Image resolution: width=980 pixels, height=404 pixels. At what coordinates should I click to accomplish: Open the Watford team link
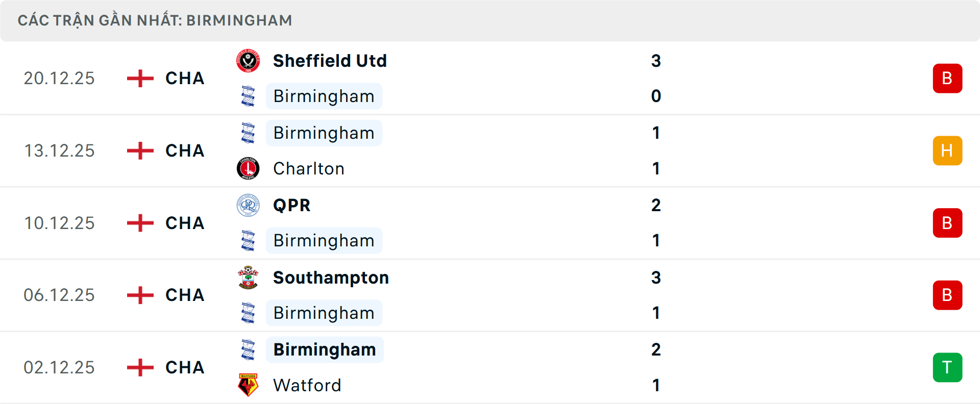pos(307,385)
